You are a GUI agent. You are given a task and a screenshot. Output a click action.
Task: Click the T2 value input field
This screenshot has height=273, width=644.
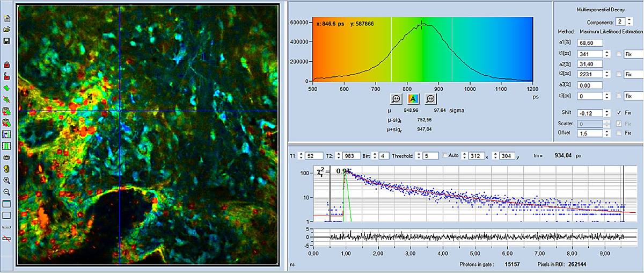[x=351, y=155]
